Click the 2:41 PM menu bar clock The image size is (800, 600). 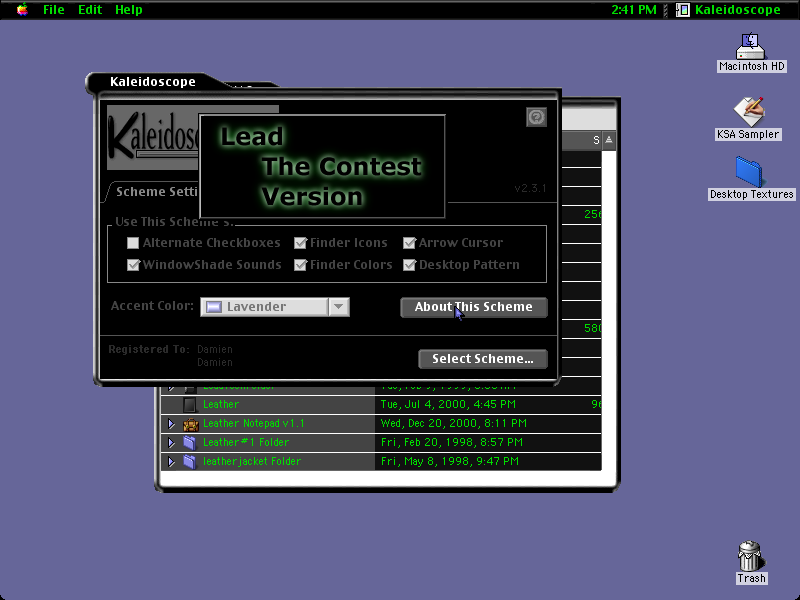click(634, 9)
